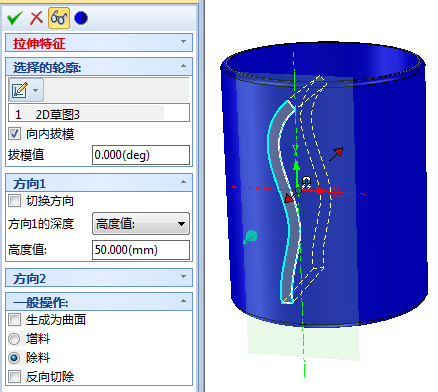Click the sketch edit pencil icon
The image size is (438, 392).
click(20, 90)
